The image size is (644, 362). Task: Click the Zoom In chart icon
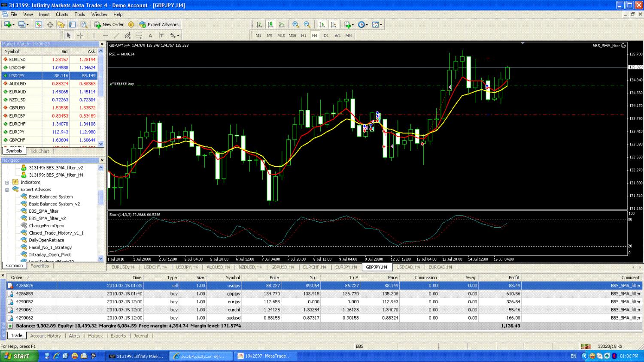[295, 25]
